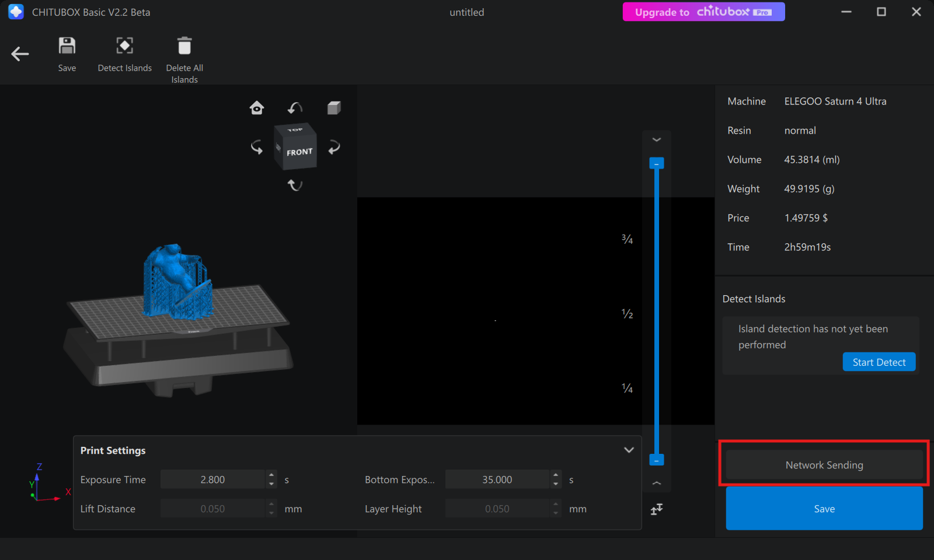Run Detect Islands from the toolbar
The height and width of the screenshot is (560, 934).
[x=124, y=47]
